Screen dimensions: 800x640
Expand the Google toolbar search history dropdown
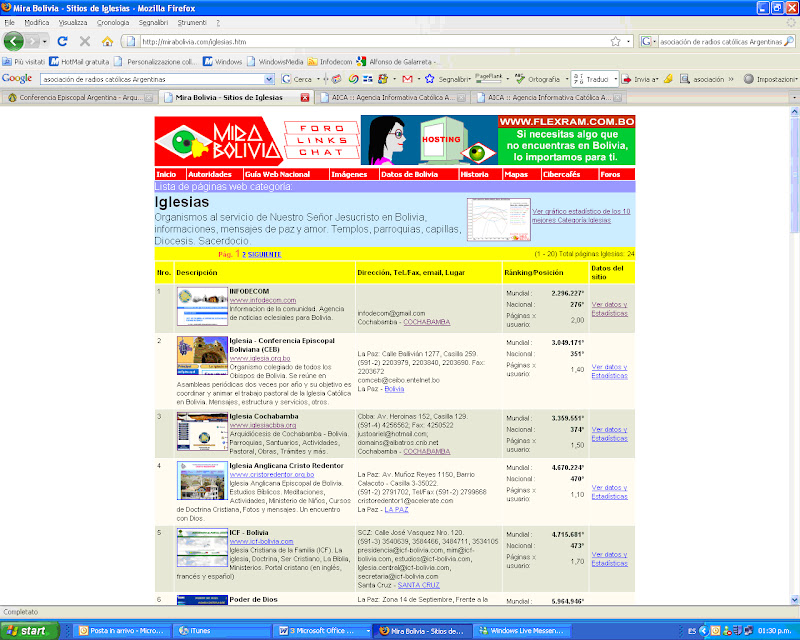pyautogui.click(x=269, y=79)
